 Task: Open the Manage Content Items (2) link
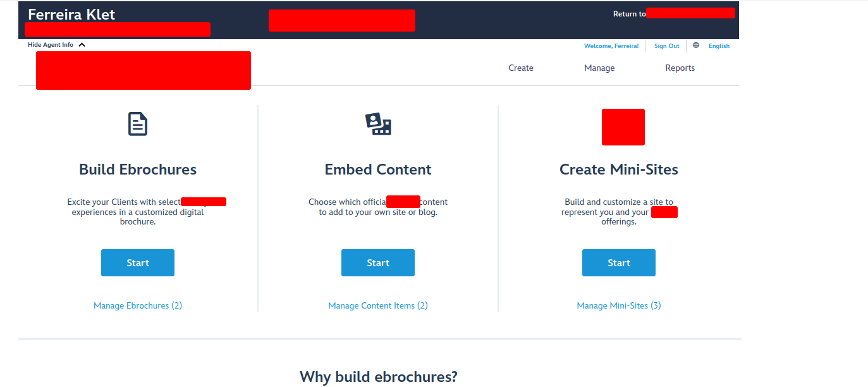[378, 306]
